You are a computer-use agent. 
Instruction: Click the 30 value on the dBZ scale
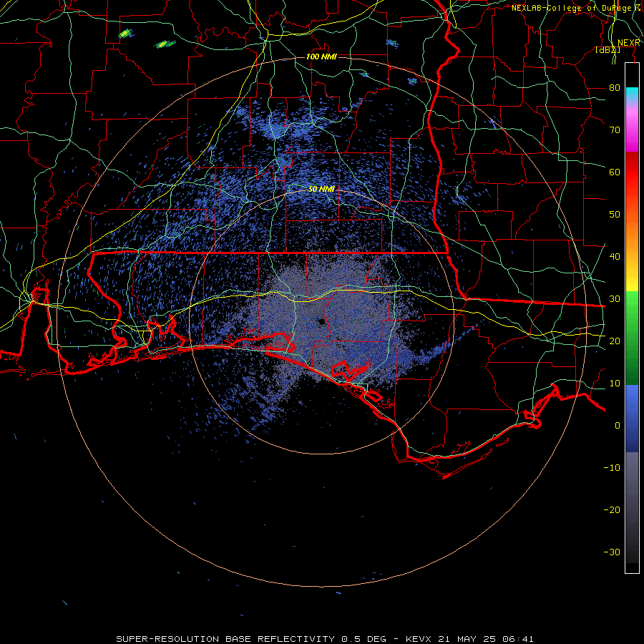tap(615, 299)
